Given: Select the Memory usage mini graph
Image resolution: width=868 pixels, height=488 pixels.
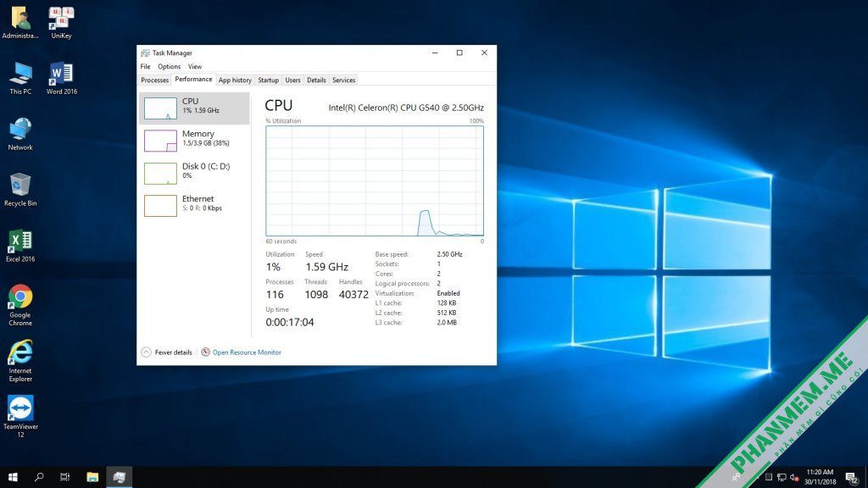Looking at the screenshot, I should point(160,141).
